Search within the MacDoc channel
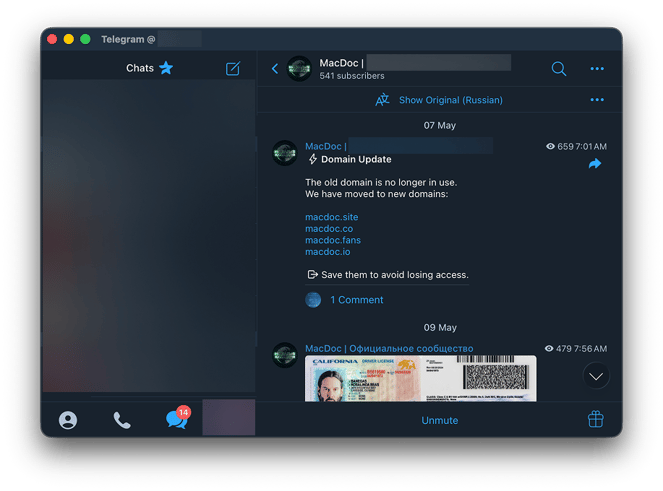This screenshot has width=663, height=491. tap(559, 69)
